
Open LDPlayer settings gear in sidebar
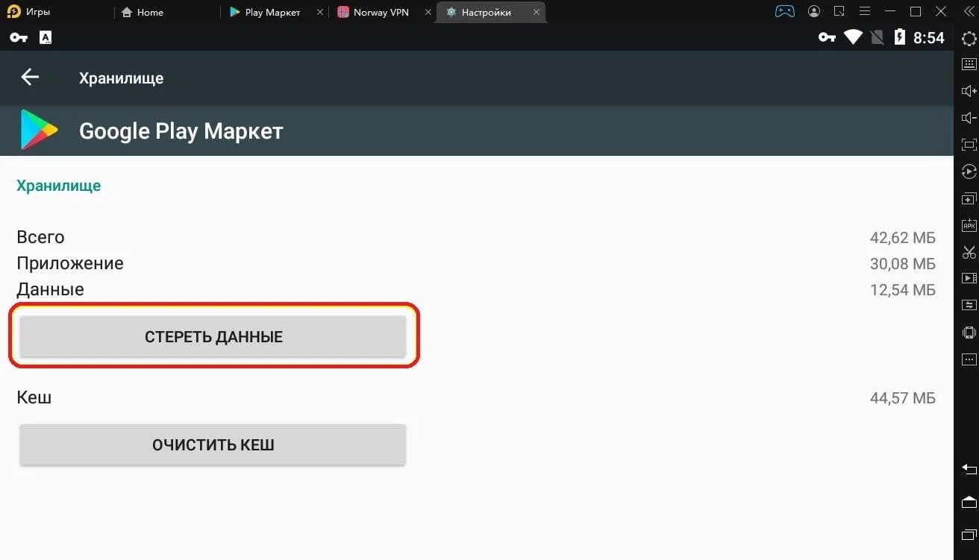click(x=969, y=40)
